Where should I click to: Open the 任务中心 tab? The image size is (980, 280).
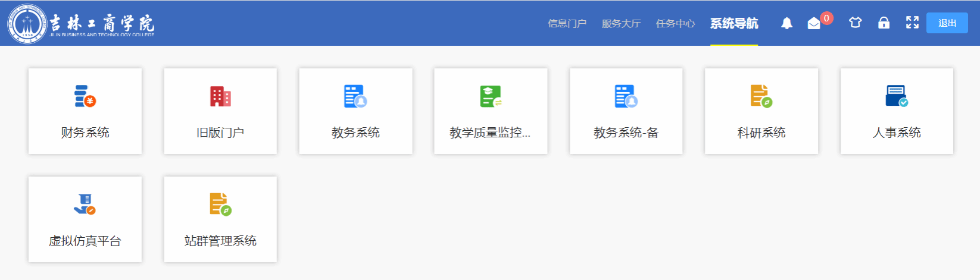(x=675, y=23)
